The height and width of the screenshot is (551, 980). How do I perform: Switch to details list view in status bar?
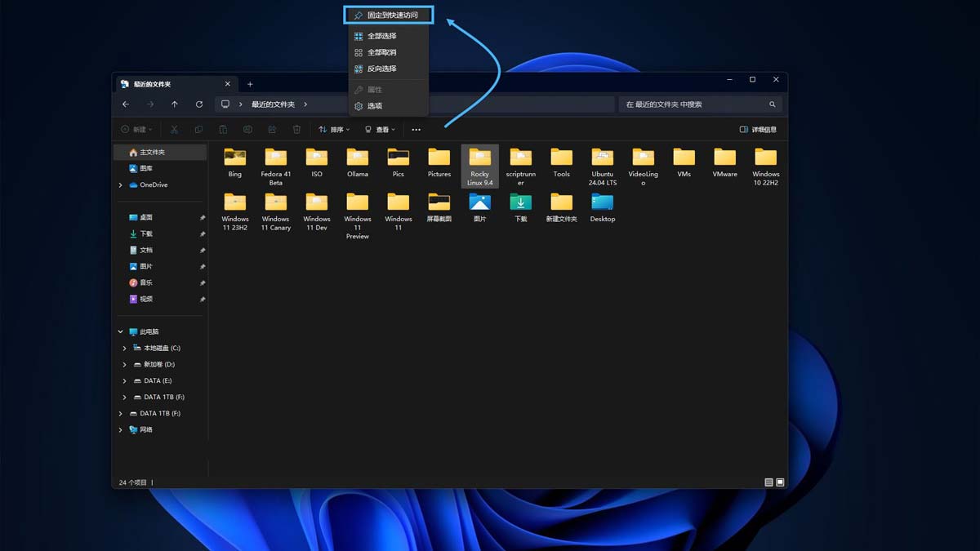(768, 482)
